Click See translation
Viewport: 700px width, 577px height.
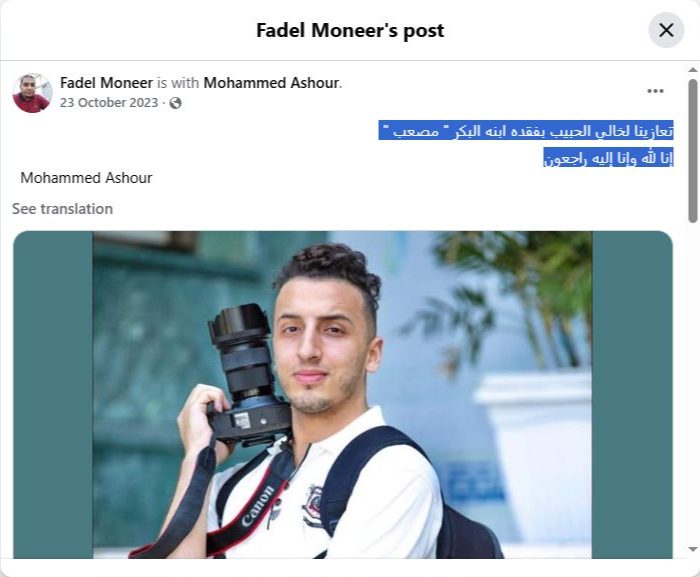62,209
